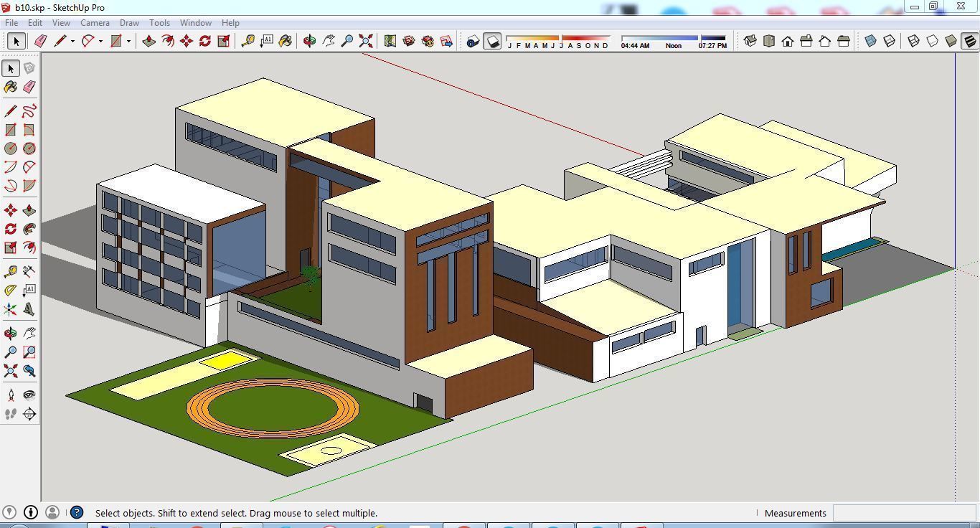Enable Shaded With Textures style
The height and width of the screenshot is (528, 980).
(969, 41)
